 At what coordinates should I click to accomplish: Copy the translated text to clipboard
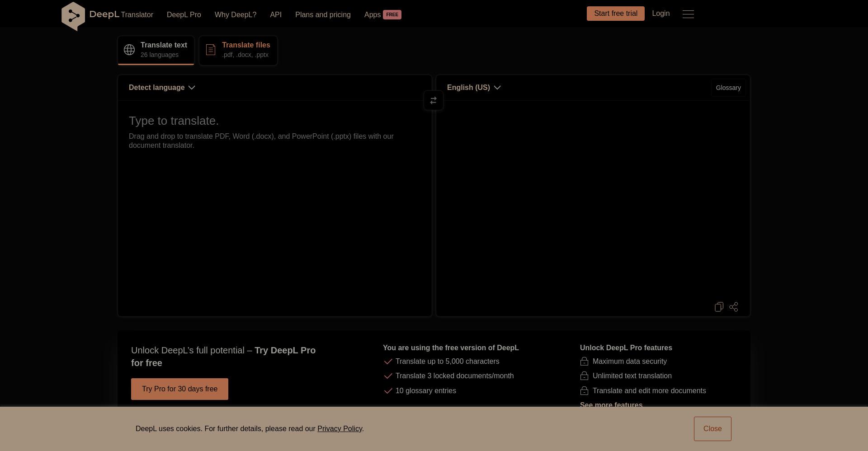[x=719, y=307]
